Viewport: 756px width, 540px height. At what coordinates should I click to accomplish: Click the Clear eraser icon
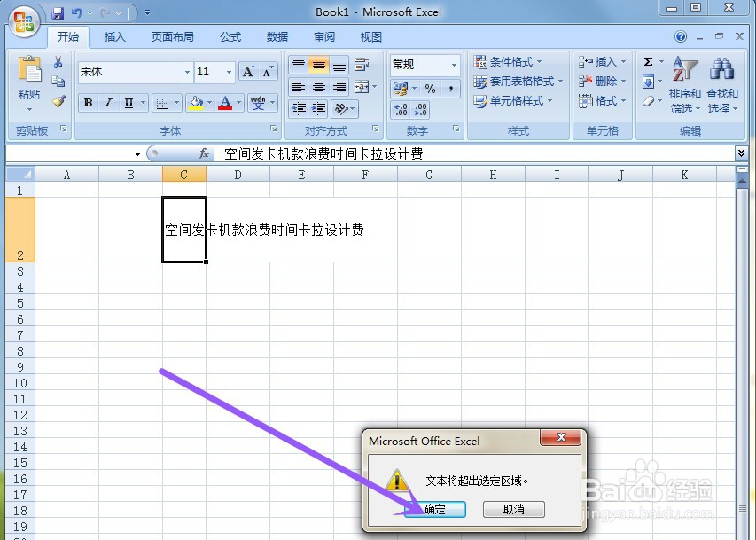pos(649,101)
